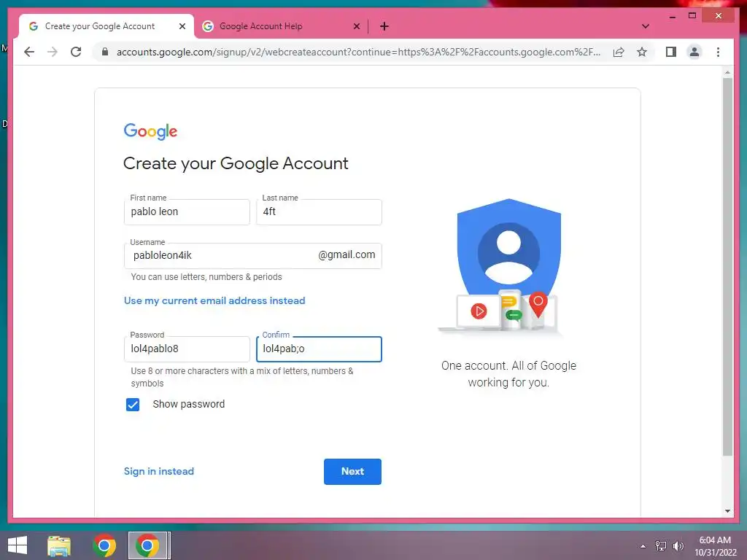
Task: Switch to the Google Account Help tab
Action: [x=281, y=26]
